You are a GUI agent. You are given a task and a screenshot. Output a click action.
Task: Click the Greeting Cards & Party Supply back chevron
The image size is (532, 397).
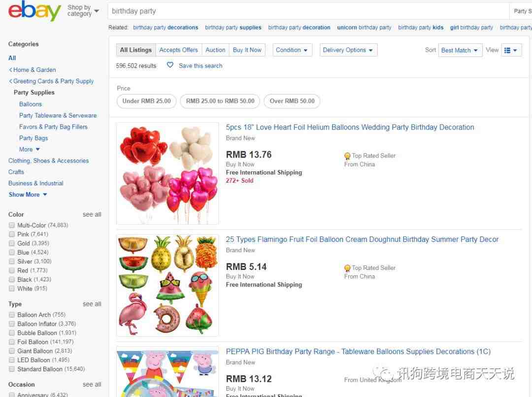coord(10,81)
